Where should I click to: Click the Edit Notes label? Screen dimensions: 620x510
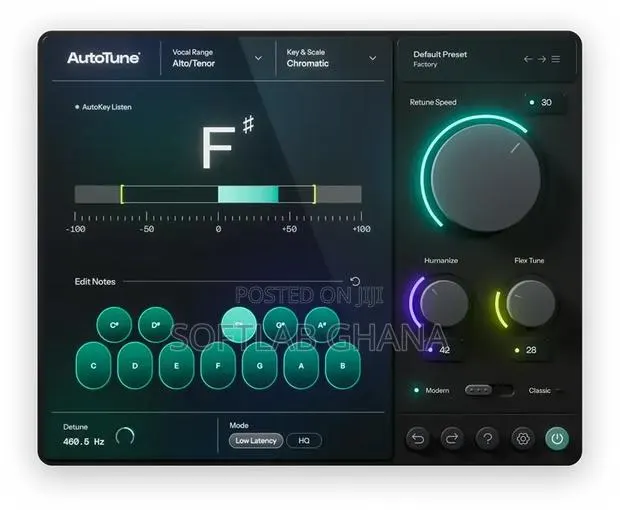[95, 281]
